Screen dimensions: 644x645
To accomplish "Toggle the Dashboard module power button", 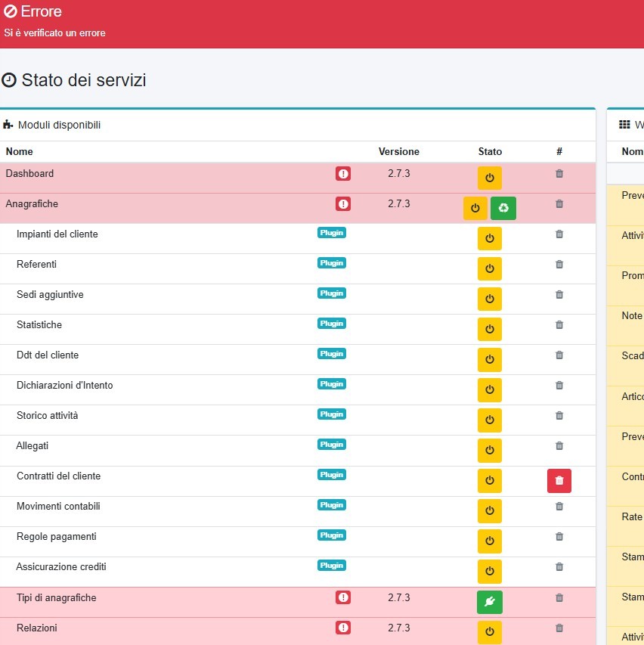I will click(489, 178).
